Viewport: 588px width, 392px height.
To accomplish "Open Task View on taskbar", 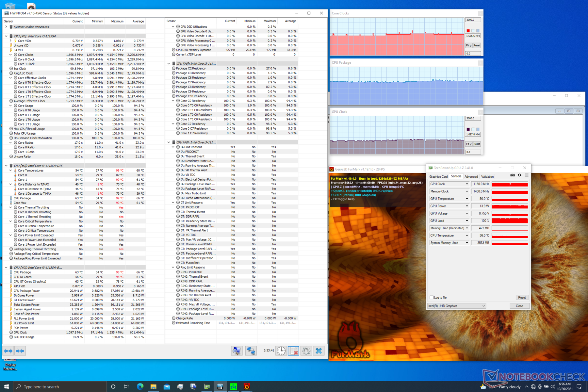I will [126, 386].
